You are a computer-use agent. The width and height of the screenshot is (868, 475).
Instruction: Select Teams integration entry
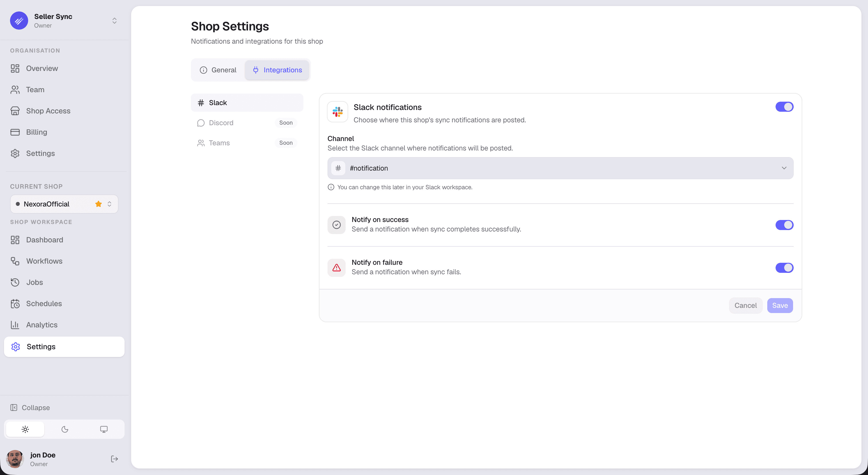[247, 143]
